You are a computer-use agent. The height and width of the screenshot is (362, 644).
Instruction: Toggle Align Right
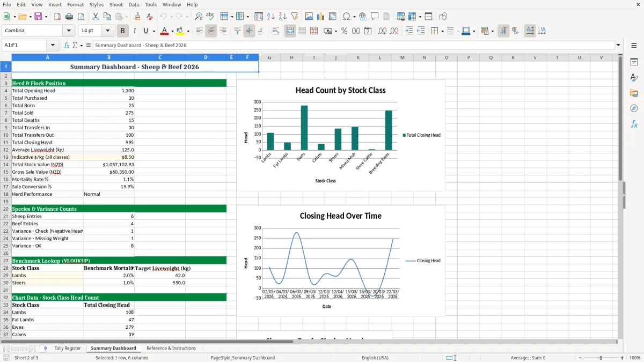point(223,31)
